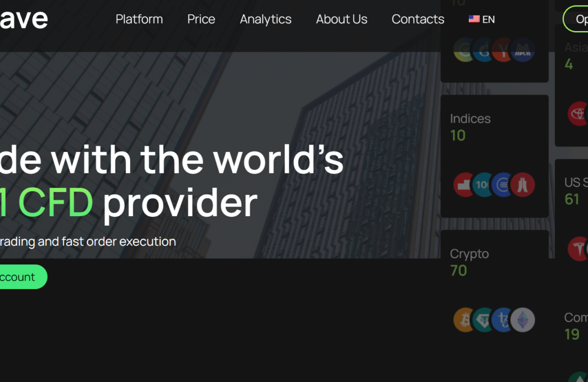Open the Platform menu item

[x=139, y=19]
